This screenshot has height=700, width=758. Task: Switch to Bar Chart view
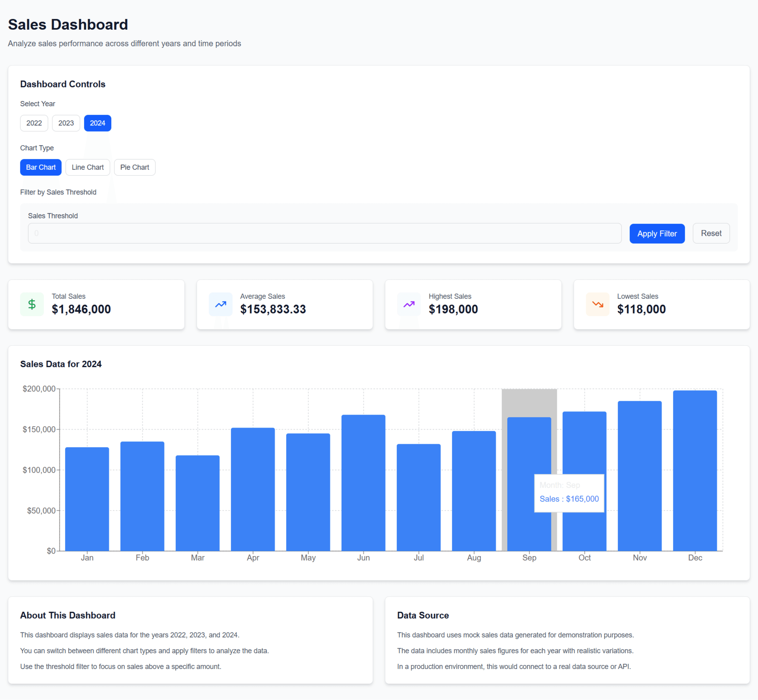coord(41,168)
